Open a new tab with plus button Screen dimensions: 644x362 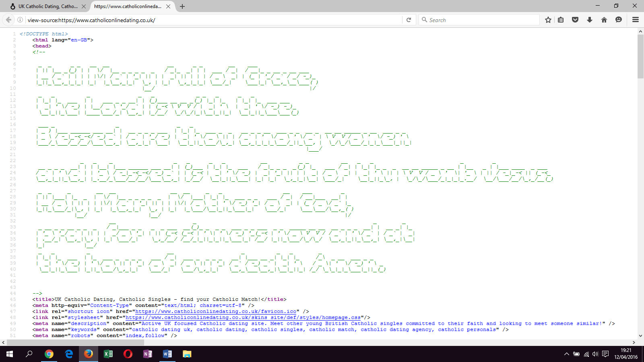point(182,6)
